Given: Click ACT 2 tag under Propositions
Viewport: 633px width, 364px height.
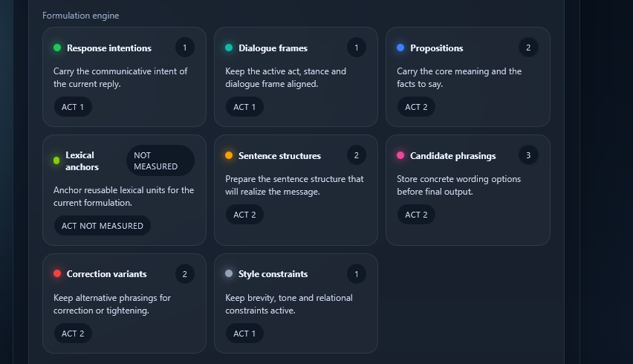Looking at the screenshot, I should (416, 107).
